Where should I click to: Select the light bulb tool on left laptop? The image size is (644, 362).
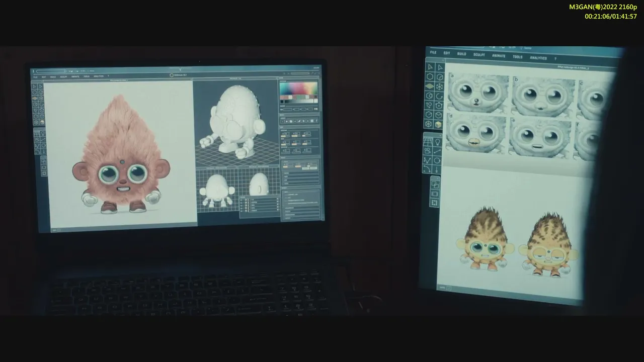[x=43, y=134]
